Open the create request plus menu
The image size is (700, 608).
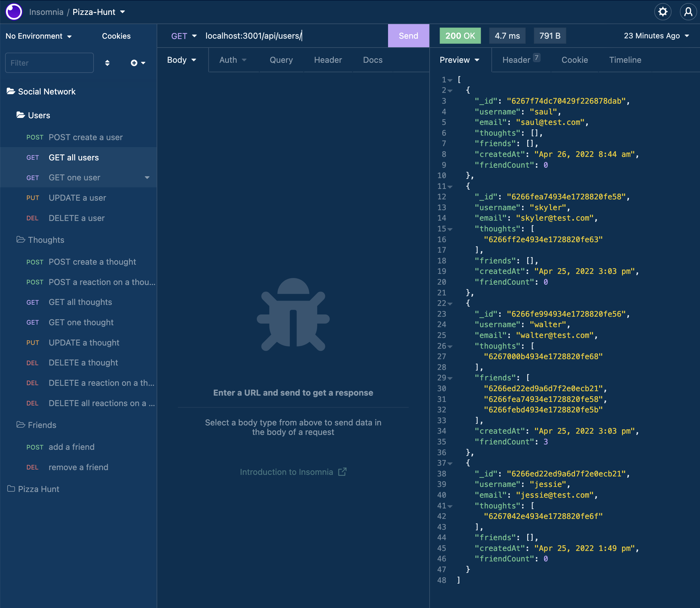pyautogui.click(x=138, y=63)
